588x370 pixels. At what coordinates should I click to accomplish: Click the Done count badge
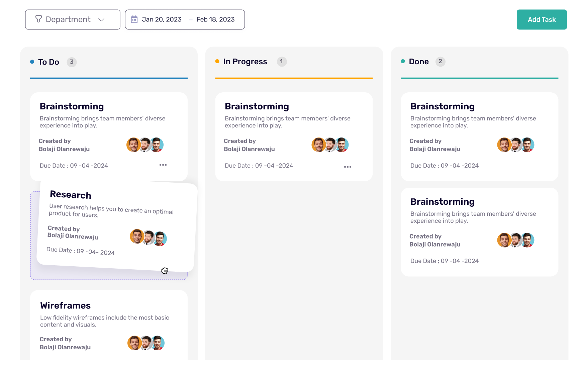[440, 62]
